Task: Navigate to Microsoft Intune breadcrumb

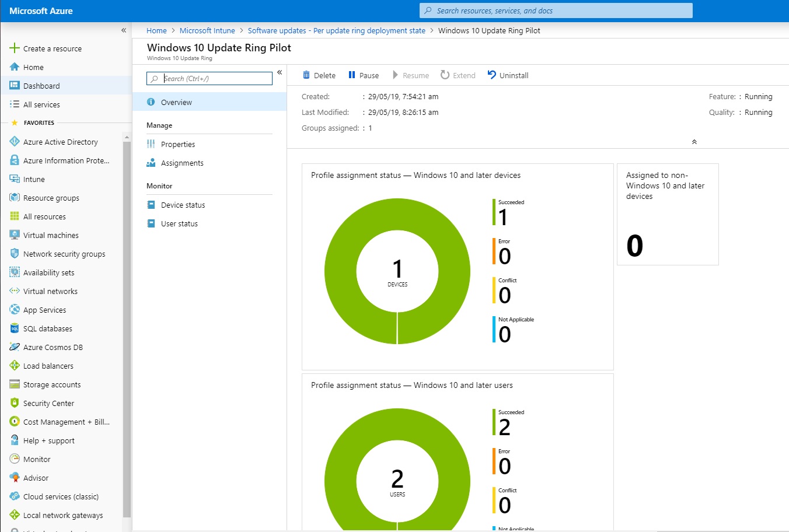Action: pos(207,30)
